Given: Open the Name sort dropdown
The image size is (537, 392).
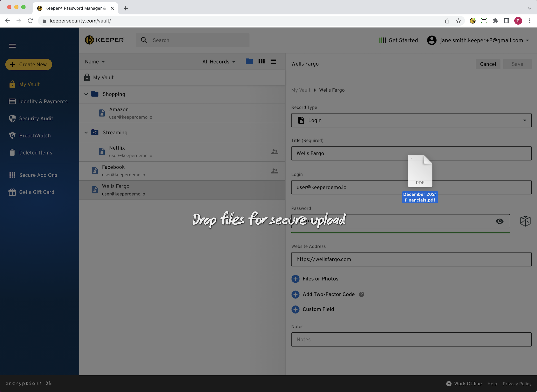Looking at the screenshot, I should [95, 62].
